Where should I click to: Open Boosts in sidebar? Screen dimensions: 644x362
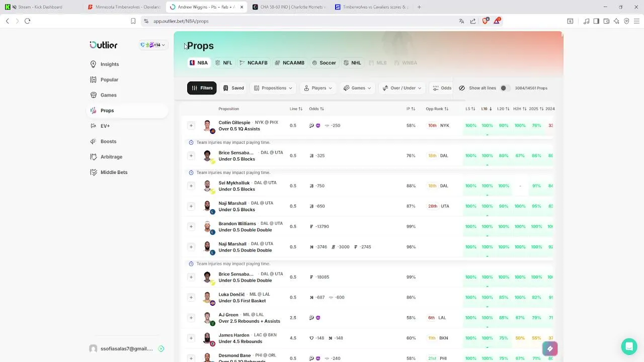click(103, 141)
